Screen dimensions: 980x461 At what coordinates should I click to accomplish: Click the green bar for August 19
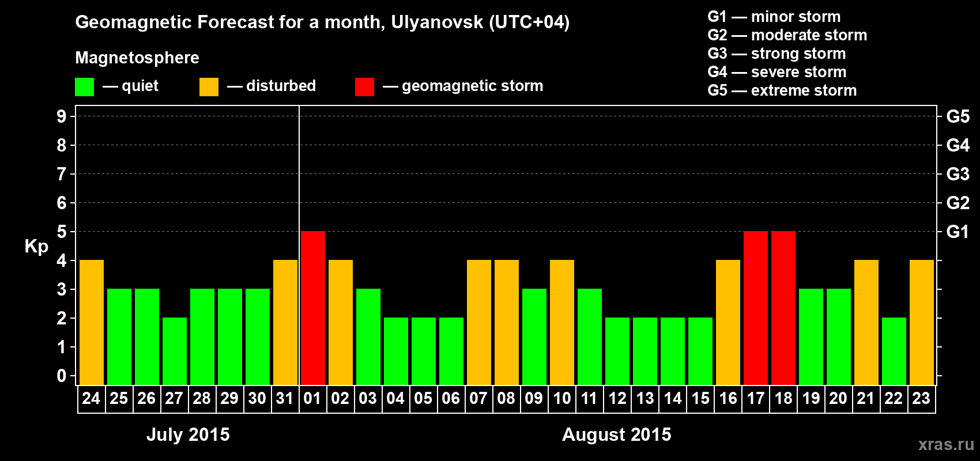811,337
